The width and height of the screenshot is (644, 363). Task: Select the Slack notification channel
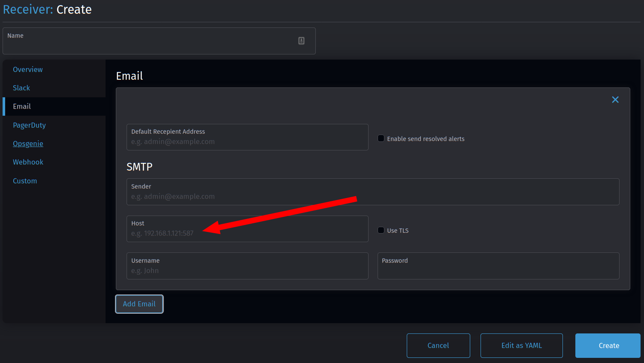tap(21, 87)
